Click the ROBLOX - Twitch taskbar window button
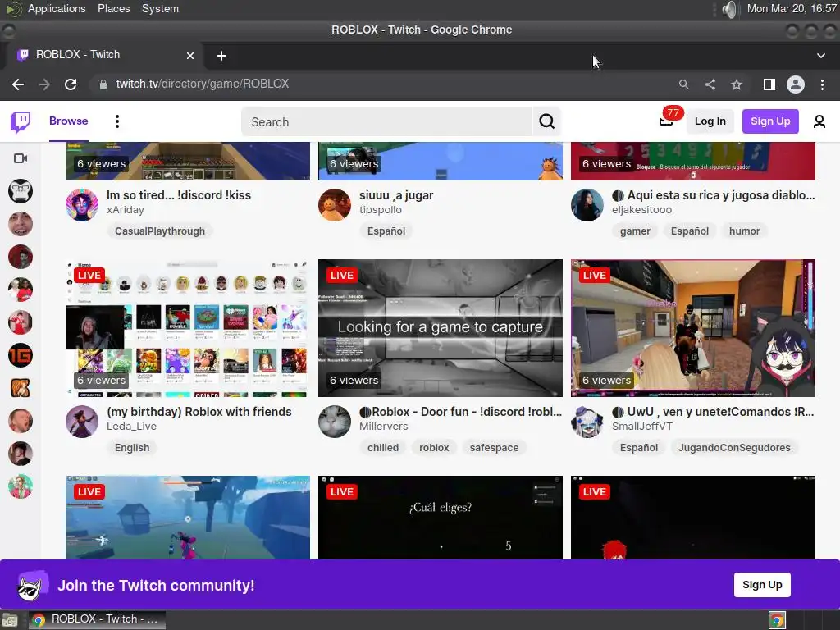The width and height of the screenshot is (840, 630). coord(97,620)
